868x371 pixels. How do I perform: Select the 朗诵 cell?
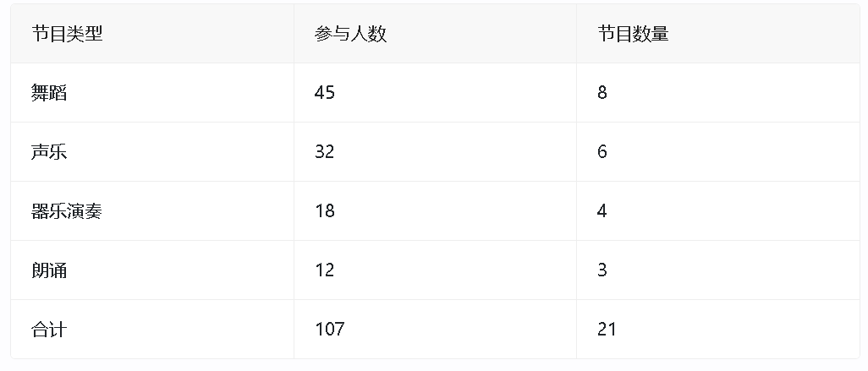point(49,270)
